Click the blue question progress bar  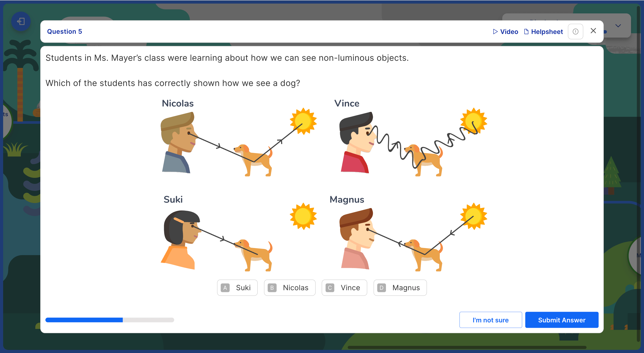(x=110, y=320)
